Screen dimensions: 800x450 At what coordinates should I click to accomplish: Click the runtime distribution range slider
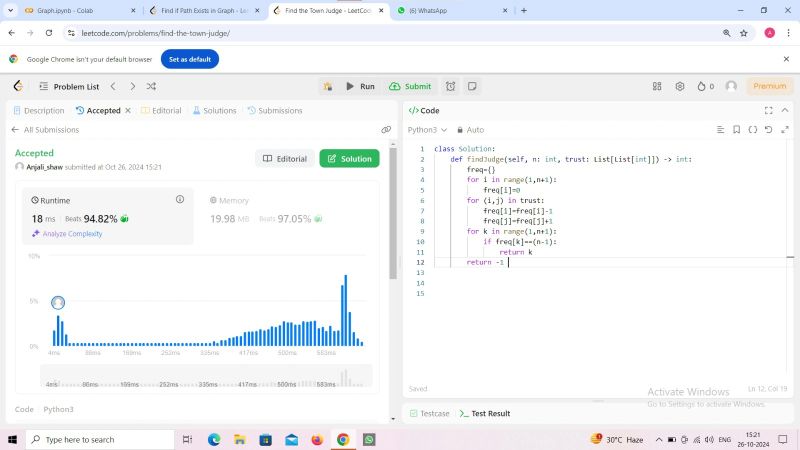pyautogui.click(x=206, y=377)
